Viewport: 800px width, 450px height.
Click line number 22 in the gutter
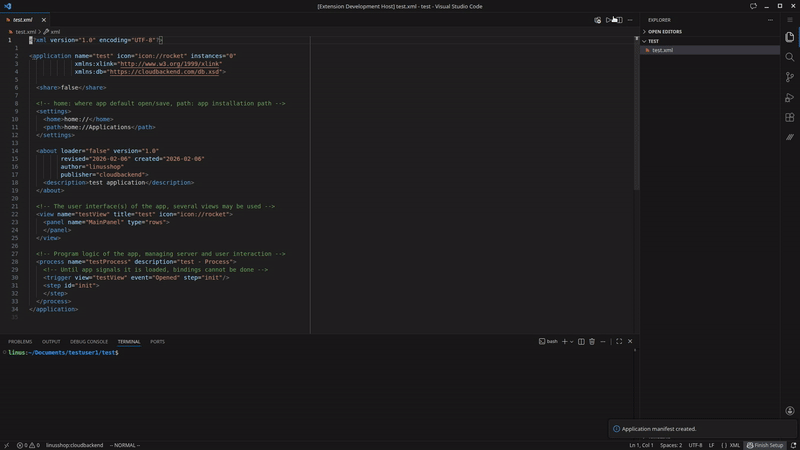(x=15, y=214)
